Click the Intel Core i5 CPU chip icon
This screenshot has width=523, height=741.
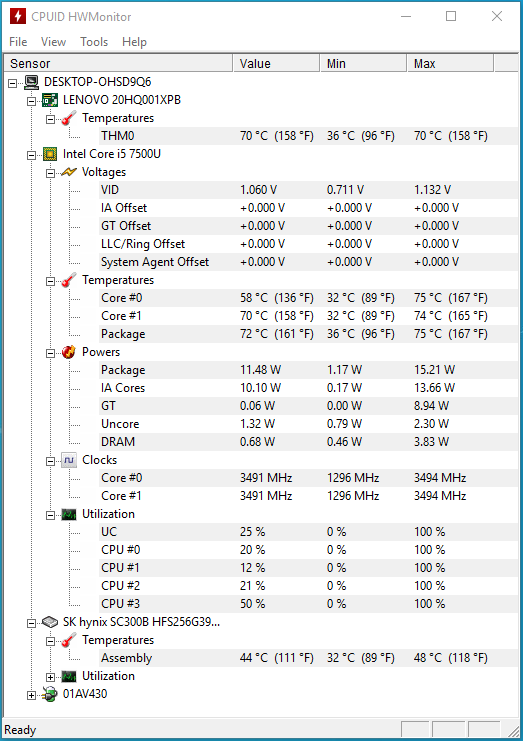click(50, 154)
